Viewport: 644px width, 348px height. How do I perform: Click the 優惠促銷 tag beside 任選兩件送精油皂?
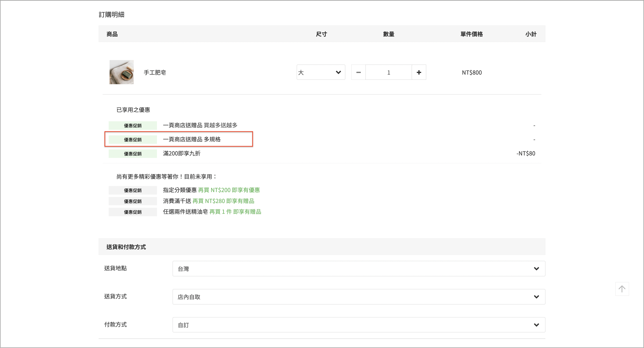(133, 212)
